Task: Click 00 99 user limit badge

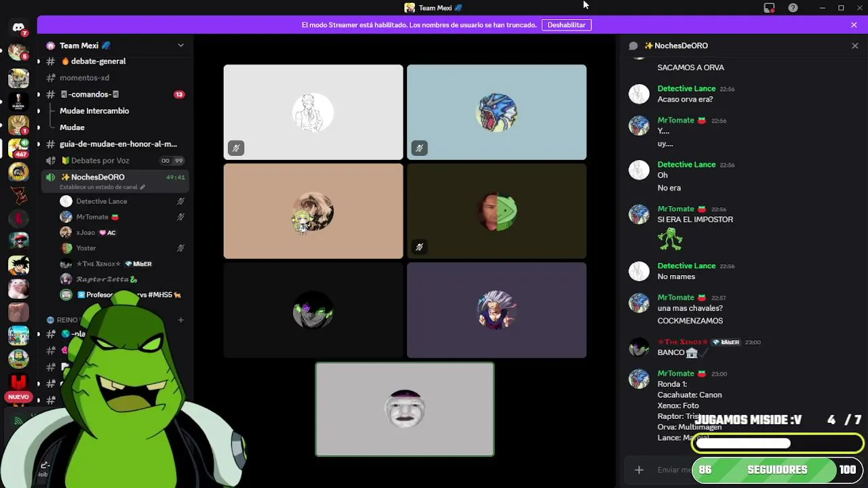Action: pos(172,161)
